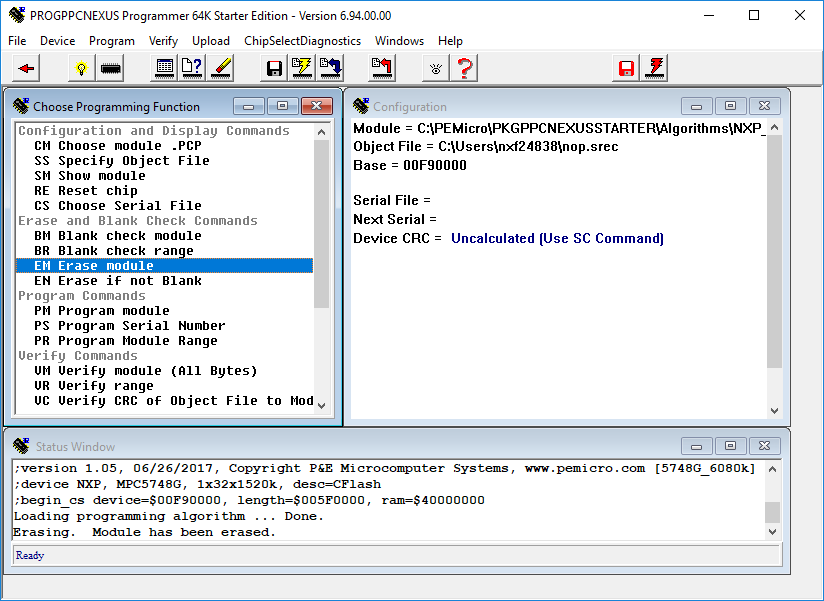Click the red lightning bolt toolbar icon
The width and height of the screenshot is (824, 601).
point(655,68)
